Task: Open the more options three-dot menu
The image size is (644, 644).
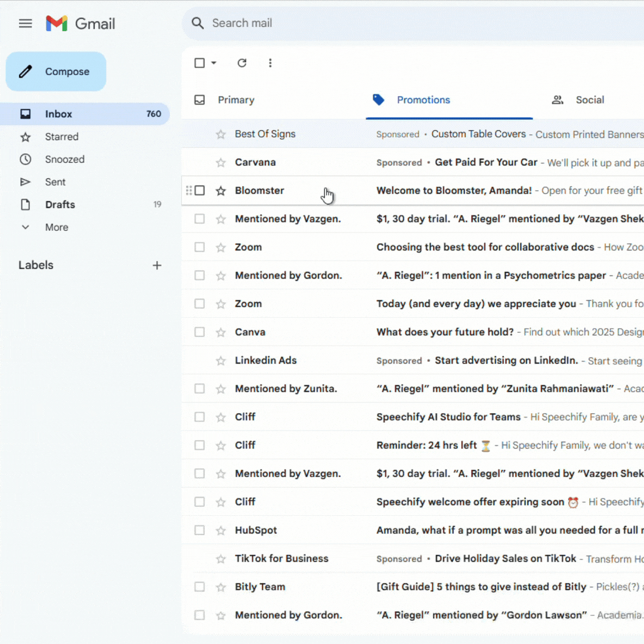Action: pos(270,63)
